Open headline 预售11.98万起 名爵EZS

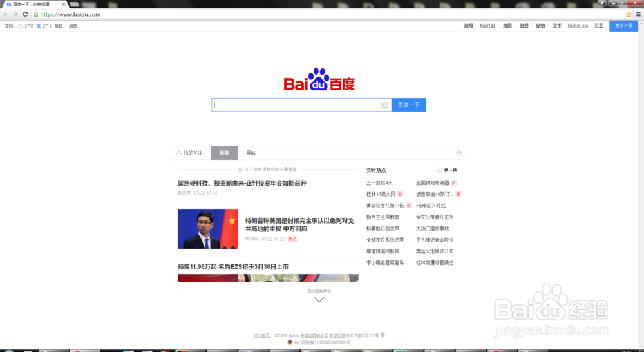pyautogui.click(x=233, y=267)
